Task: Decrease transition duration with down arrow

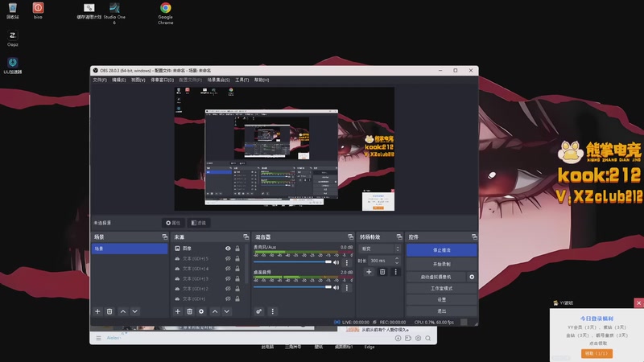Action: [x=397, y=263]
